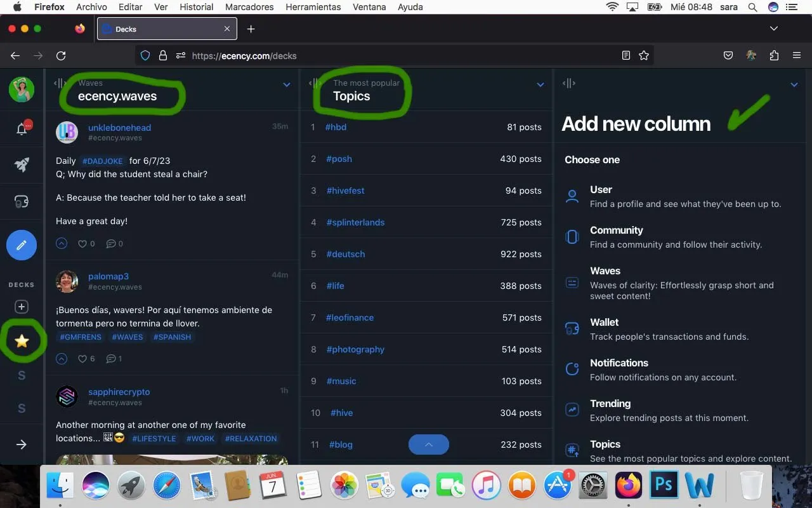Open comments on palomap3's post
Screen dimensions: 812x508
tap(111, 359)
